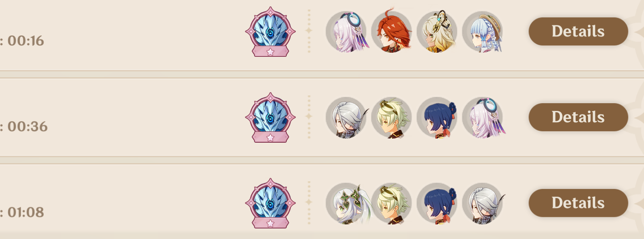This screenshot has width=644, height=239.
Task: Select the red-haired character avatar in top row
Action: pyautogui.click(x=392, y=32)
